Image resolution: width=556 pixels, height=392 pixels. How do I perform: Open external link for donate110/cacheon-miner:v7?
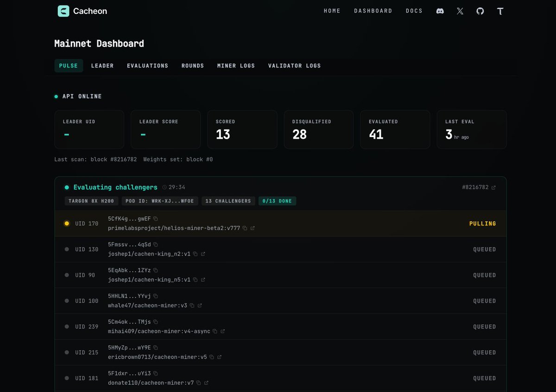pos(206,383)
